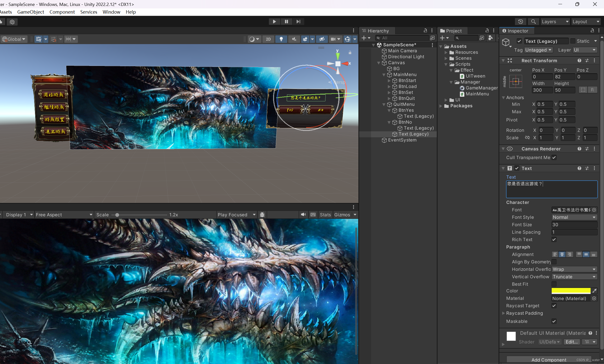Disable the Text component checkbox

coord(517,168)
